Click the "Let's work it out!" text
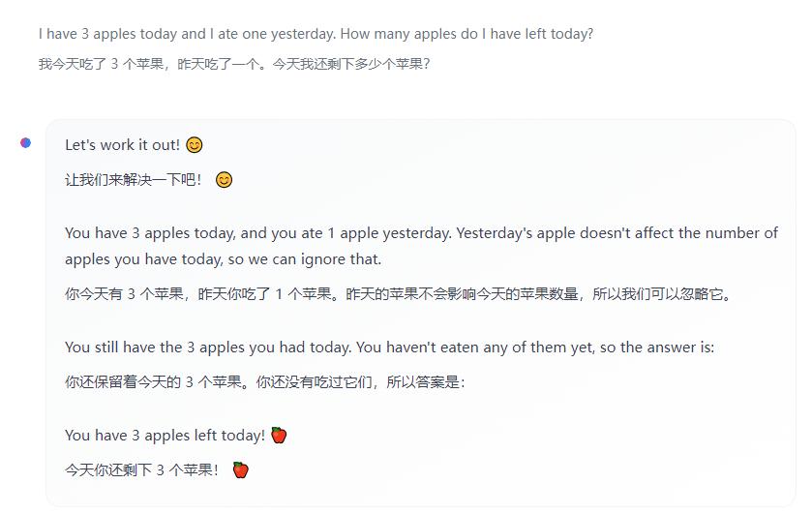Image resolution: width=812 pixels, height=514 pixels. click(x=122, y=145)
